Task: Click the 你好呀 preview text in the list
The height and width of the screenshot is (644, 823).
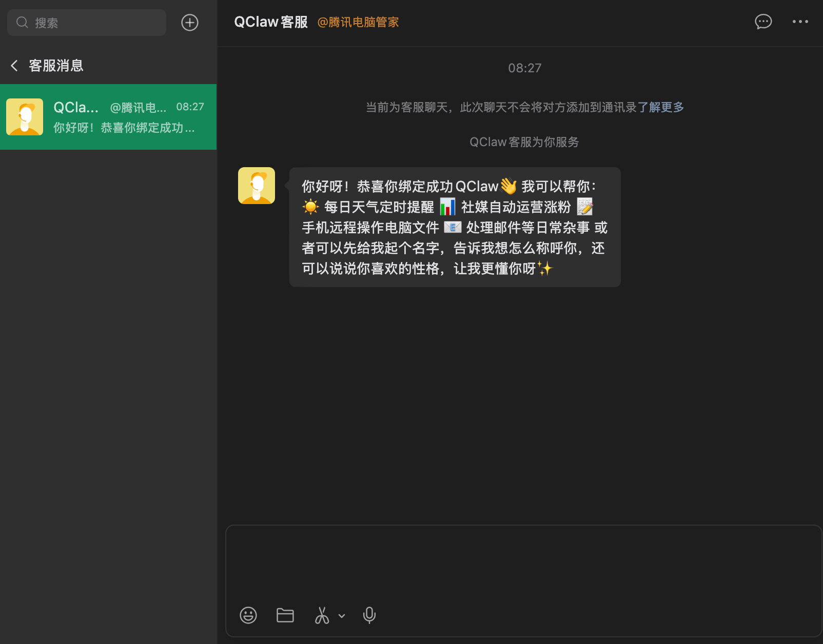Action: [124, 128]
